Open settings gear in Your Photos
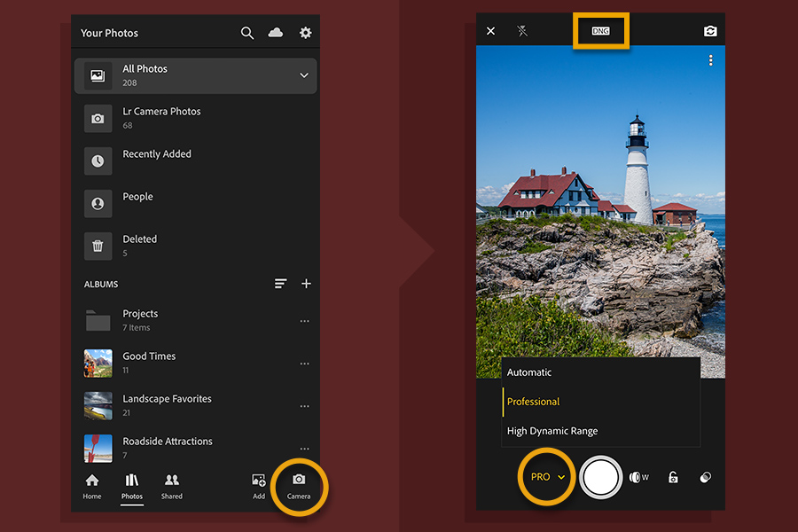Viewport: 798px width, 532px height. (305, 33)
